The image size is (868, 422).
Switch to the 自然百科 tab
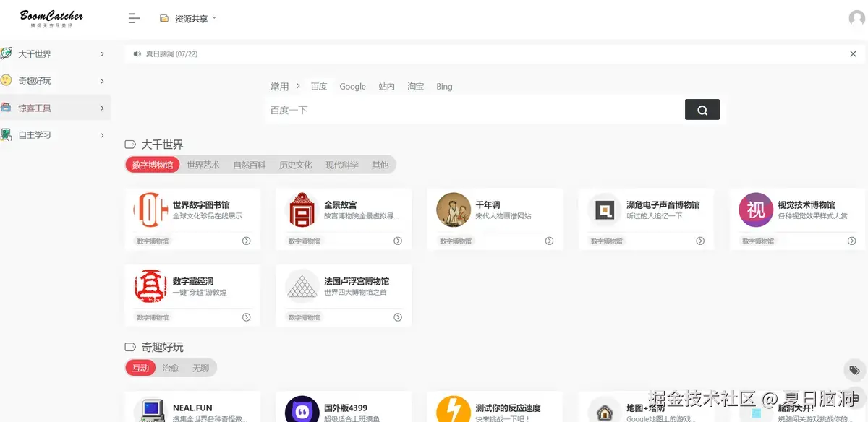(x=250, y=165)
